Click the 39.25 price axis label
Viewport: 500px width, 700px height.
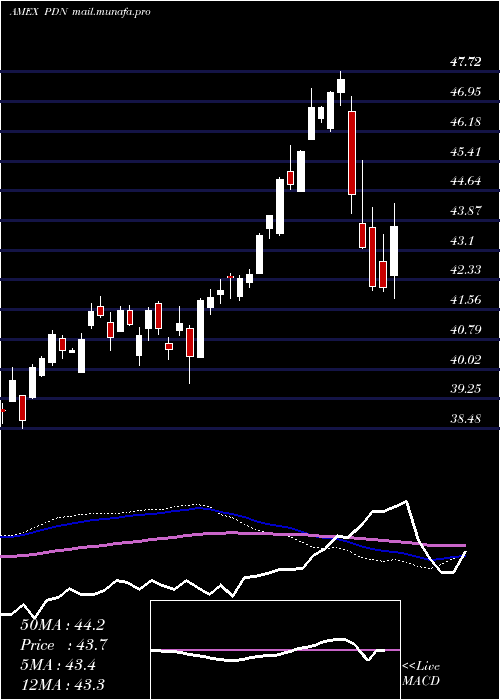pyautogui.click(x=466, y=389)
